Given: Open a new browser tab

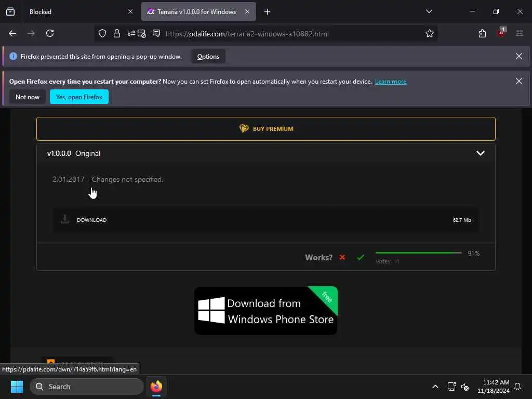Looking at the screenshot, I should click(x=268, y=12).
